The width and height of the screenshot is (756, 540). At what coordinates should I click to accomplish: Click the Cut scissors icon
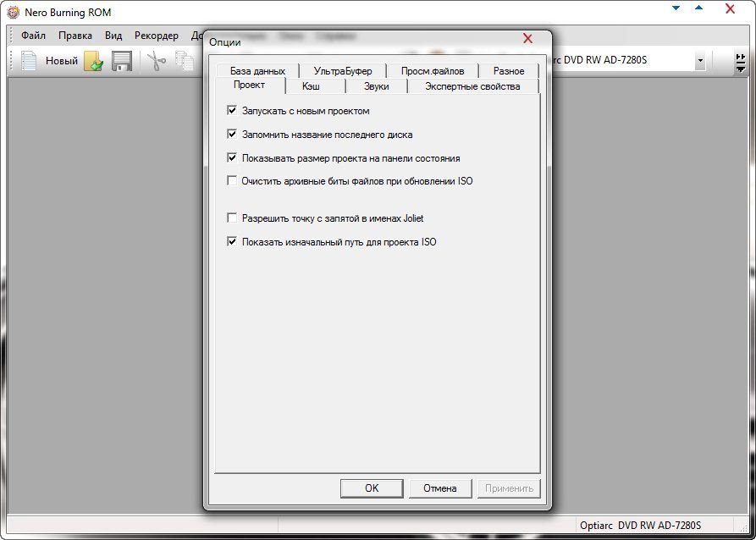tap(156, 61)
